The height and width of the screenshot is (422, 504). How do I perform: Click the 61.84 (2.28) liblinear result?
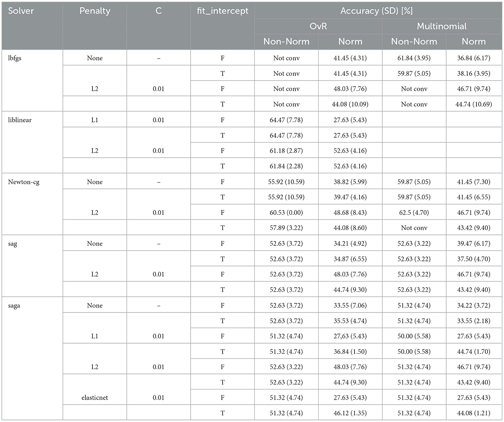[x=286, y=166]
